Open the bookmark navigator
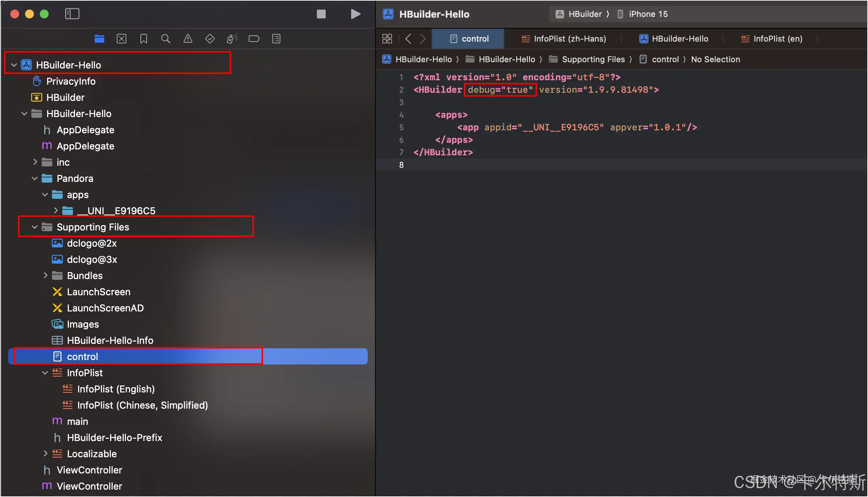The width and height of the screenshot is (868, 497). 144,39
